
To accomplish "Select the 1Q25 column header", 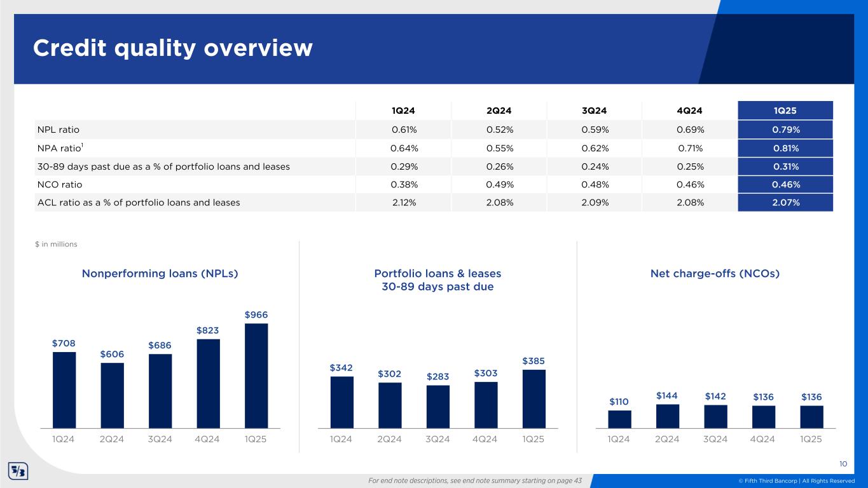I will pyautogui.click(x=785, y=111).
